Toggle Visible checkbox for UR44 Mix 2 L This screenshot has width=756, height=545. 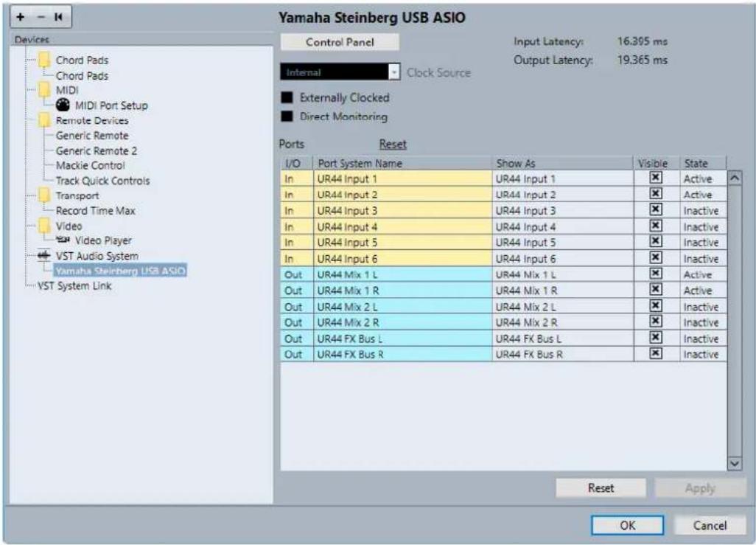tap(655, 305)
